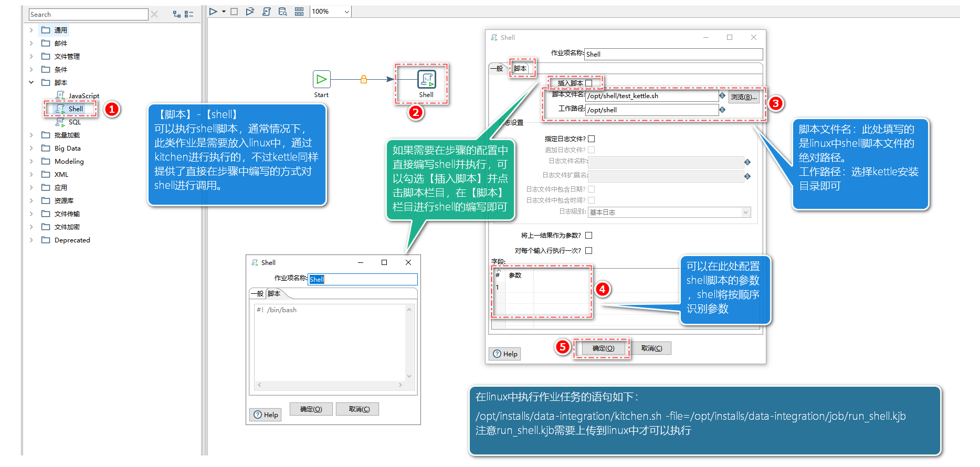This screenshot has height=467, width=980.
Task: Tick the 将上一结果作为参数 checkbox
Action: click(x=588, y=236)
